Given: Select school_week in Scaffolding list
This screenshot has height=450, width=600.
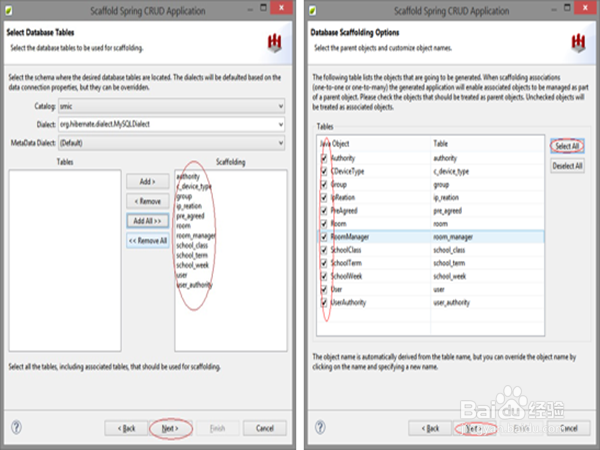Looking at the screenshot, I should coord(192,265).
